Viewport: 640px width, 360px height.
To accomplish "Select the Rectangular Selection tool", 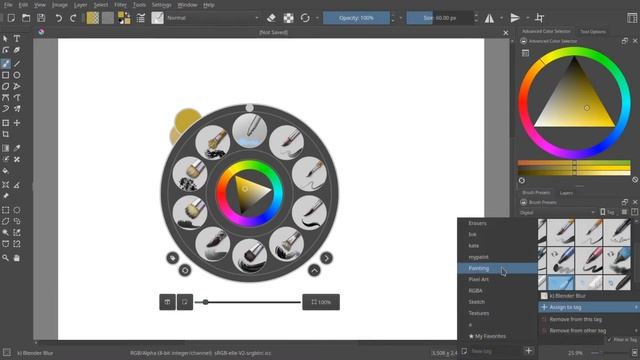I will coord(5,210).
